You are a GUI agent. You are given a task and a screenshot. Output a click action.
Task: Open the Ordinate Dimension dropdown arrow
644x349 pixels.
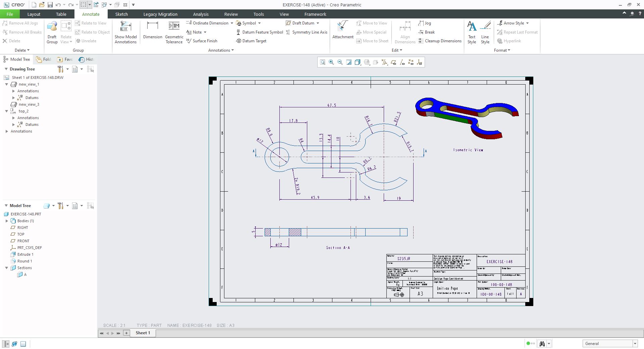tap(232, 23)
